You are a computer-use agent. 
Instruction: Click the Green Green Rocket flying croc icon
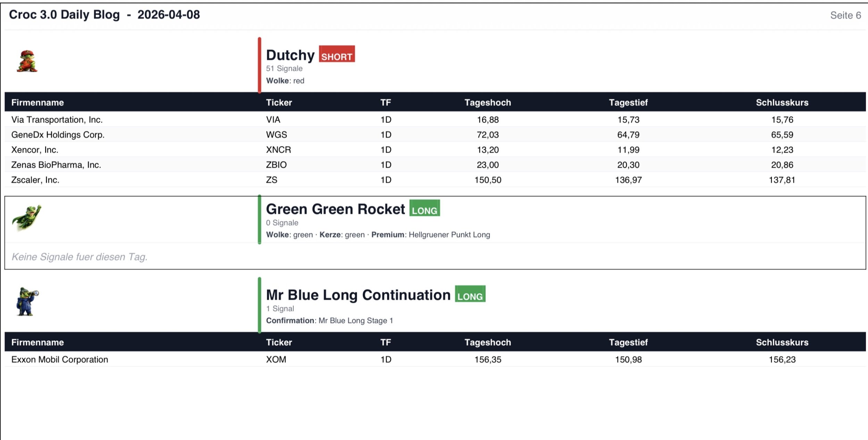(x=27, y=218)
